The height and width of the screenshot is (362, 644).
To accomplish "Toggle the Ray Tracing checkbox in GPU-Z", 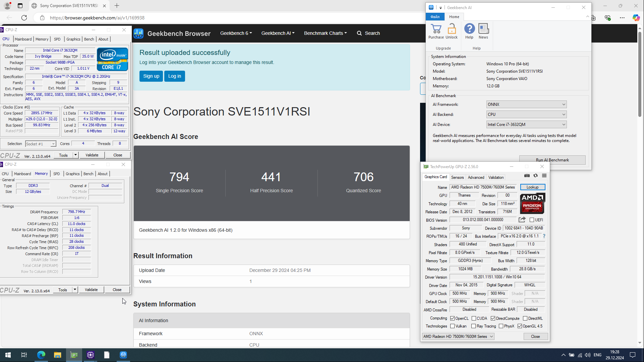I will pos(473,326).
